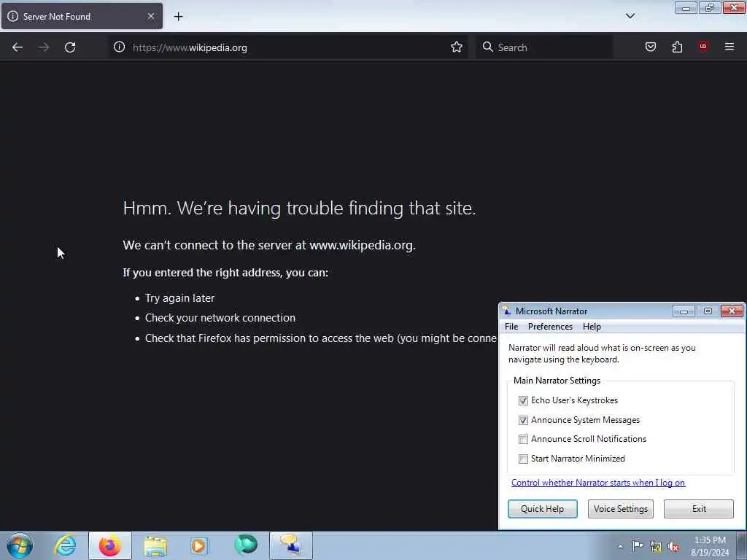Viewport: 747px width, 560px height.
Task: Switch to Firefox taskbar button
Action: [x=110, y=545]
